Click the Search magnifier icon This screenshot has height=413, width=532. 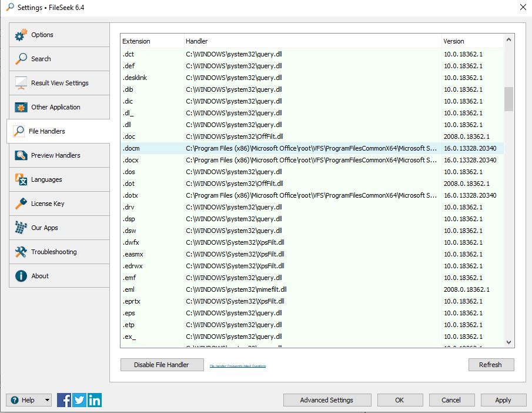[21, 59]
